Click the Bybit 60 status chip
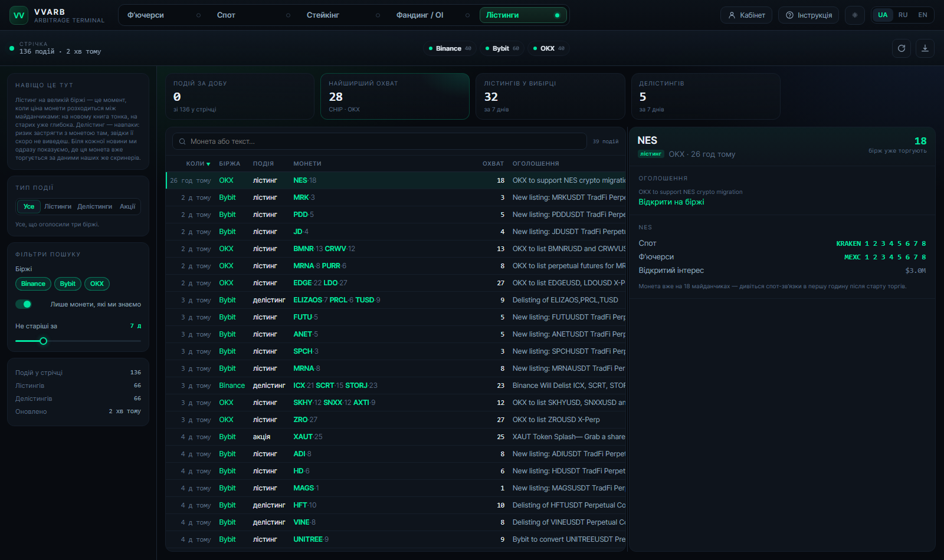Image resolution: width=944 pixels, height=560 pixels. [x=501, y=48]
